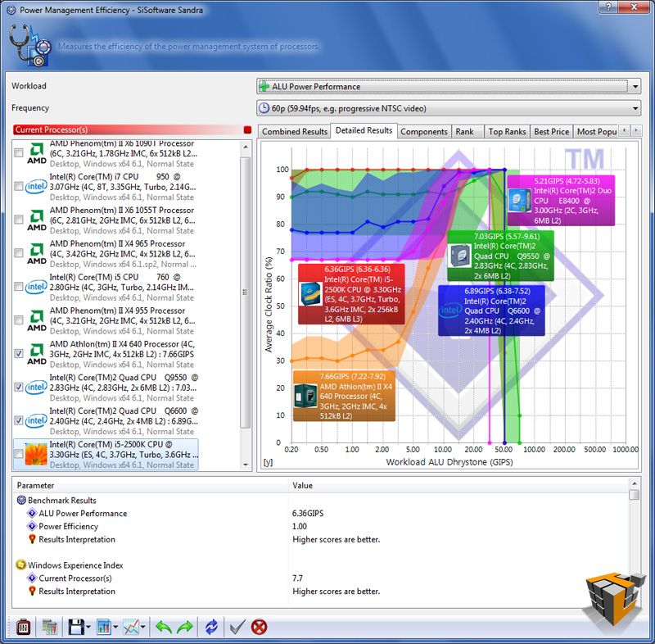Click the Windows Experience Index icon

21,565
